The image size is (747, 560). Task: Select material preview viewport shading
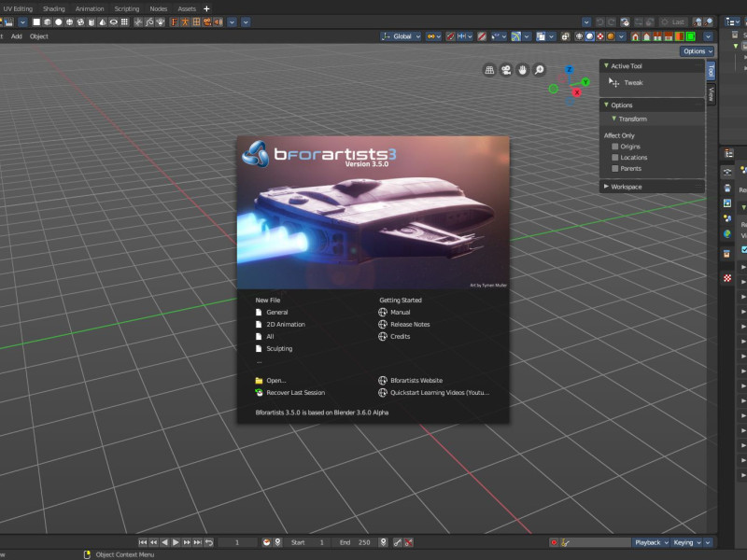pos(600,36)
